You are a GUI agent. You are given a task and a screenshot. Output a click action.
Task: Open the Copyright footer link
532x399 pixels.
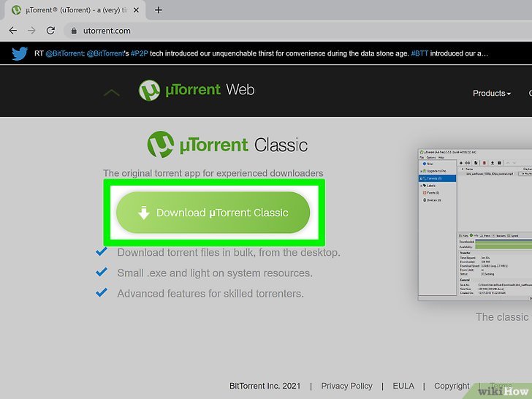(452, 386)
